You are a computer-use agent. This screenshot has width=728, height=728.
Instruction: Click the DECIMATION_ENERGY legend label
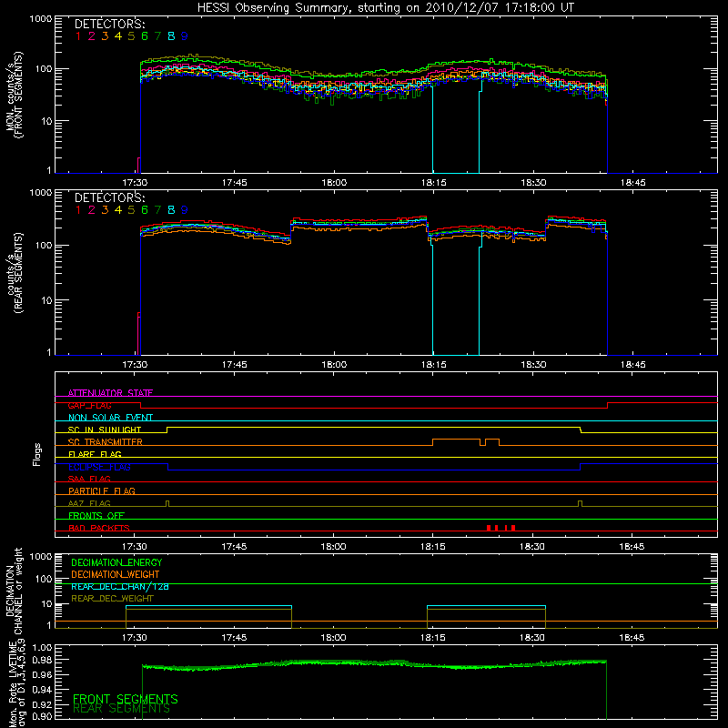click(x=116, y=562)
